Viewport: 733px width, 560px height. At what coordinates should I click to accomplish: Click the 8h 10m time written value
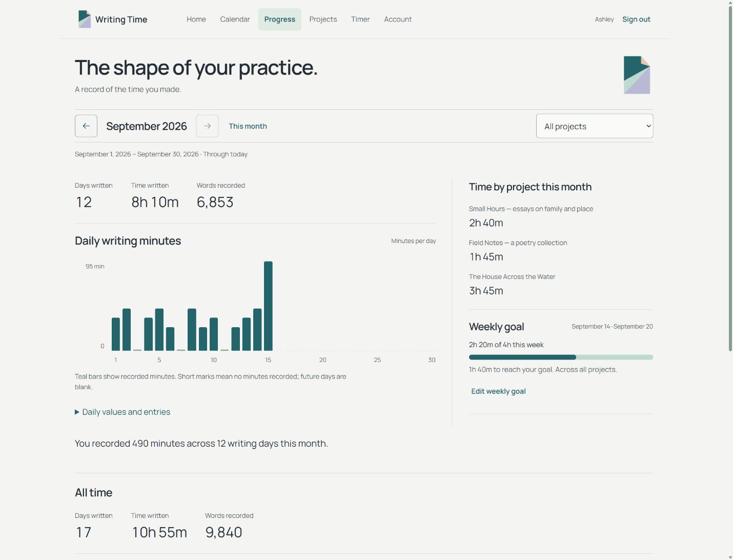coord(155,202)
